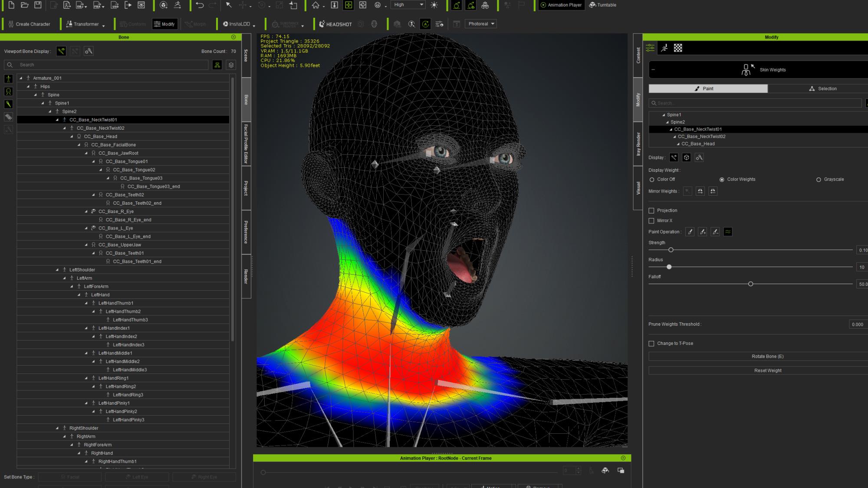868x488 pixels.
Task: Select the Grayscale radio button
Action: 819,180
